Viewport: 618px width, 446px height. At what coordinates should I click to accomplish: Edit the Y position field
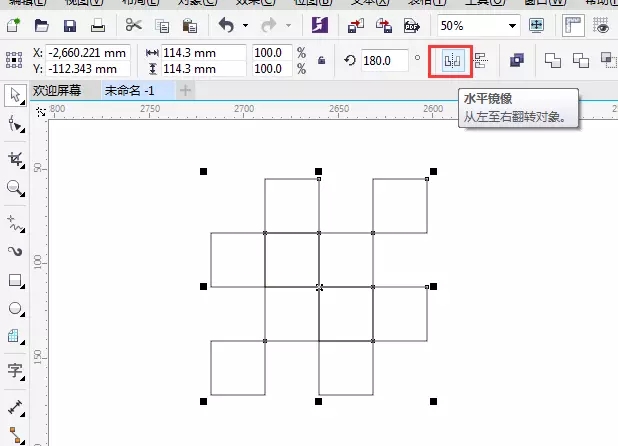coord(87,69)
